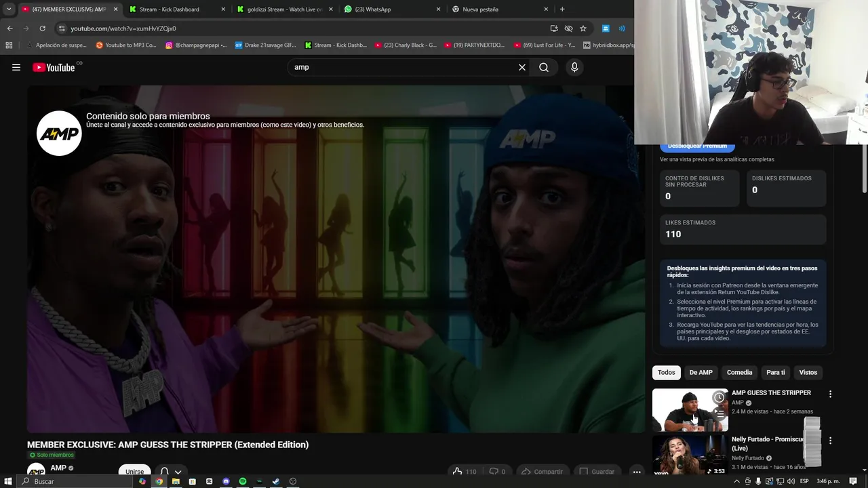Open Steam from the taskbar
Viewport: 868px width, 488px height.
coord(276,481)
